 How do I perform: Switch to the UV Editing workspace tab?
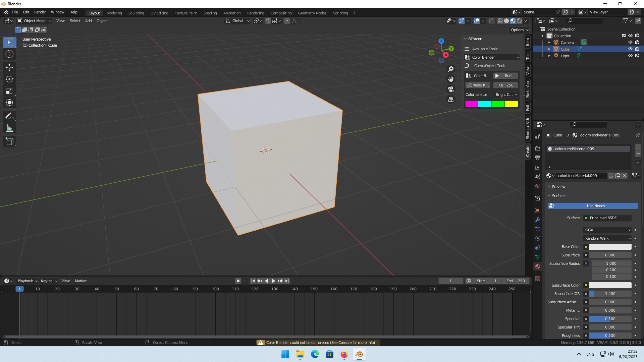[x=159, y=13]
